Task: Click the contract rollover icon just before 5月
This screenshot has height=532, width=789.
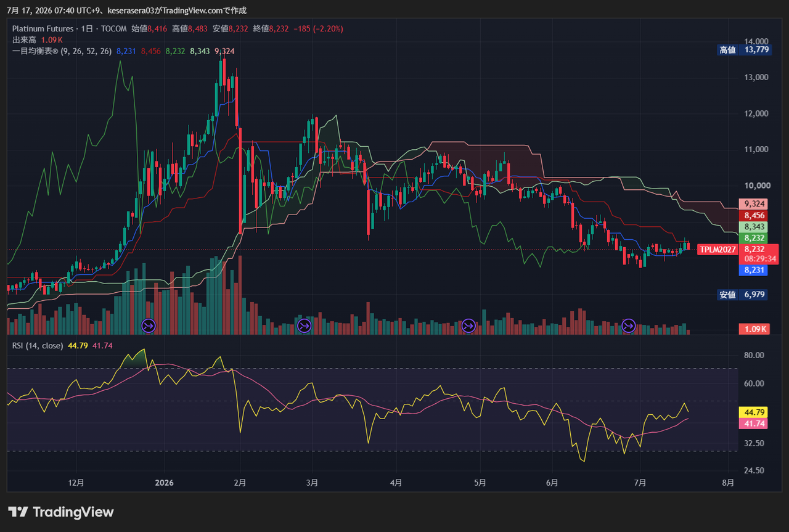Action: [468, 325]
